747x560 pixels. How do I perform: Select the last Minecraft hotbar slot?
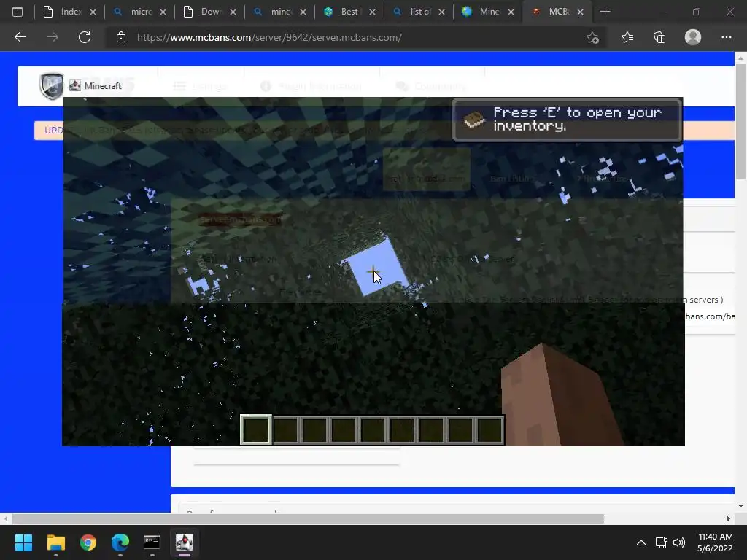(x=489, y=429)
